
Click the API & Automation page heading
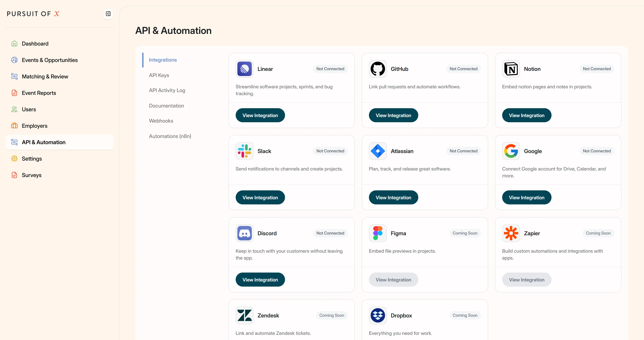pyautogui.click(x=173, y=30)
